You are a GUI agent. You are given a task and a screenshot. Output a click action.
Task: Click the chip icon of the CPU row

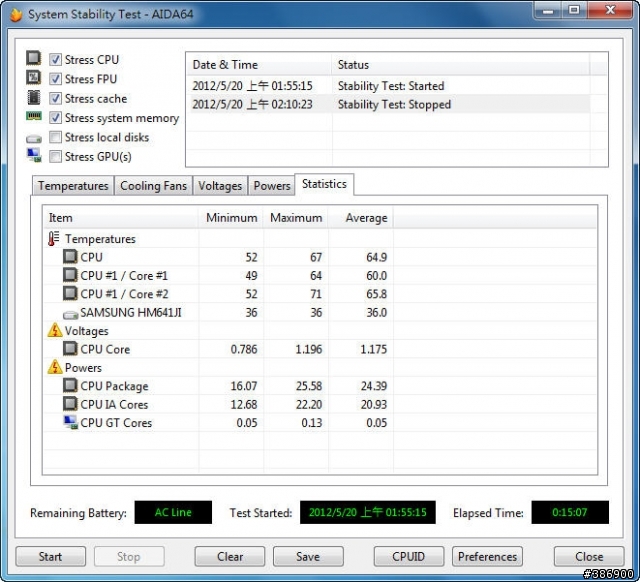(x=70, y=256)
